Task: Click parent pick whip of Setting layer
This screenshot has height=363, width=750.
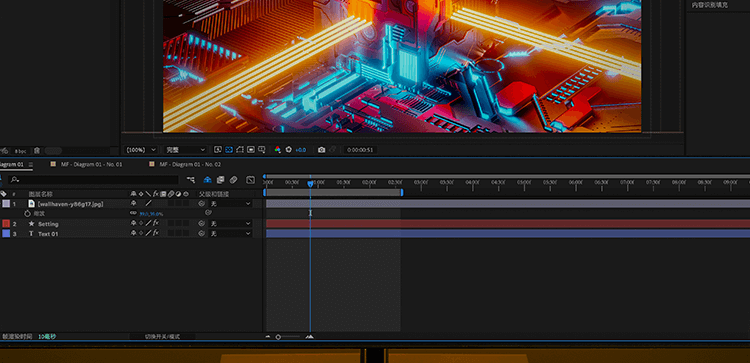Action: (x=201, y=224)
